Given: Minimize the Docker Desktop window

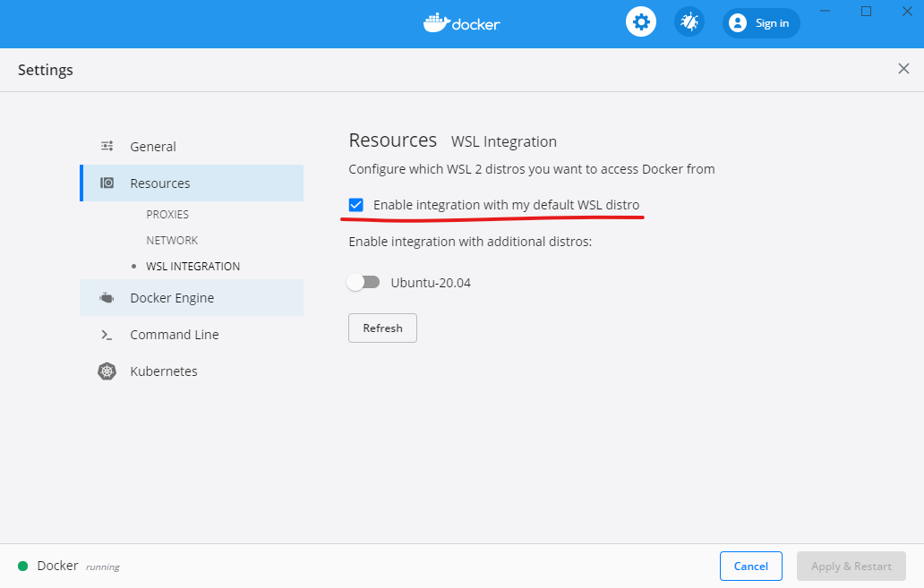Looking at the screenshot, I should [x=825, y=12].
